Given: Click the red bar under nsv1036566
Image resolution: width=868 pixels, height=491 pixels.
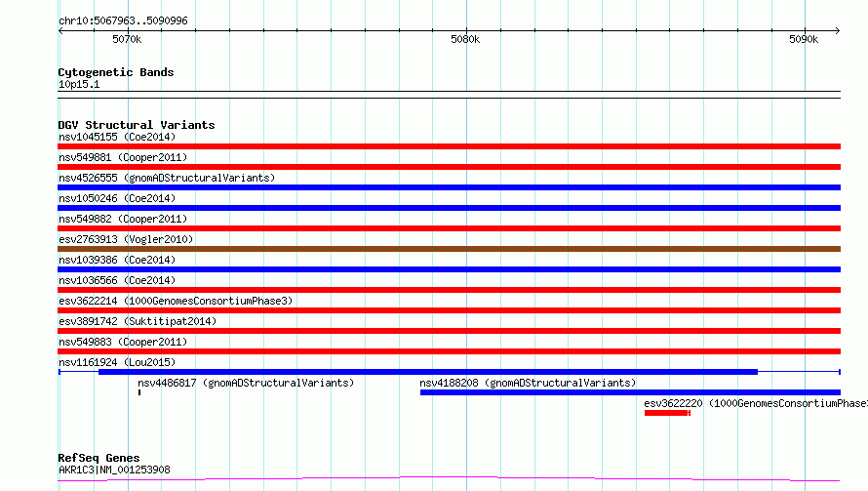Looking at the screenshot, I should (449, 290).
